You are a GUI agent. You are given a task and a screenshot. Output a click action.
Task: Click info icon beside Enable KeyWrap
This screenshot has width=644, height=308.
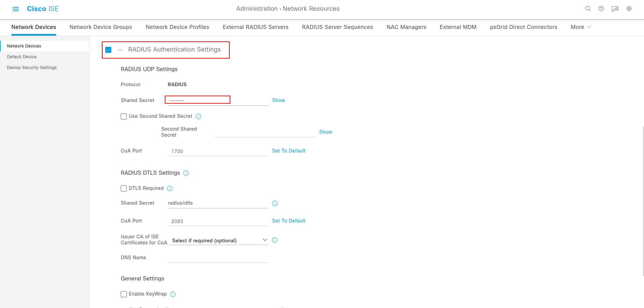pyautogui.click(x=173, y=294)
